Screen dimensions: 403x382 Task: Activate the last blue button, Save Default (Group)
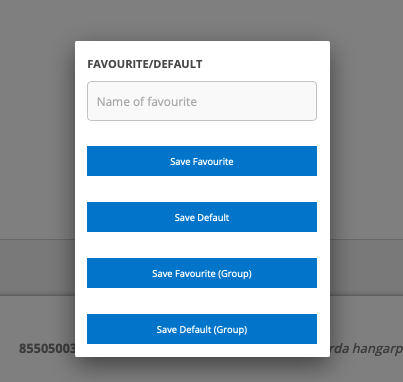(202, 329)
